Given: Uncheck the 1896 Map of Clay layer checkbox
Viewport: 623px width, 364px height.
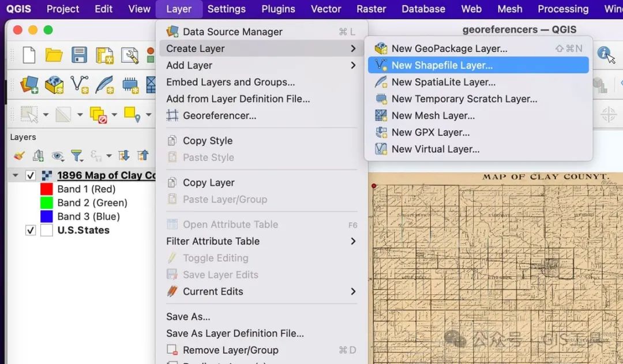Looking at the screenshot, I should click(x=31, y=175).
